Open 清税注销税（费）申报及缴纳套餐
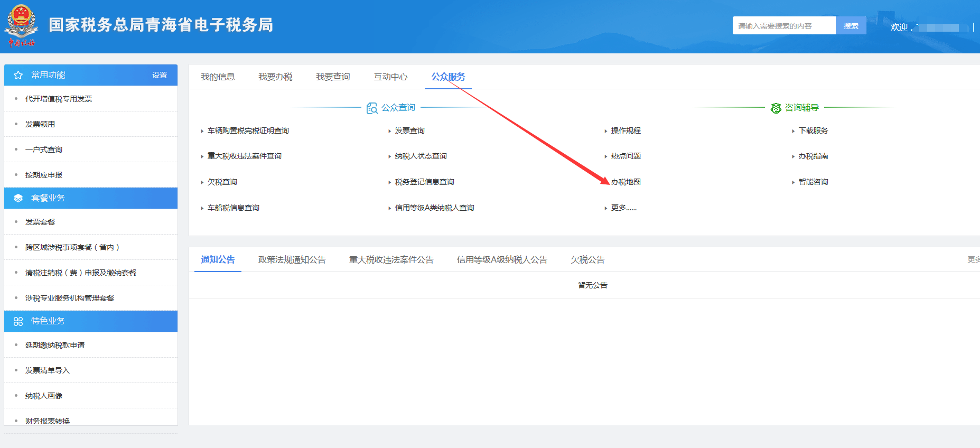 81,273
